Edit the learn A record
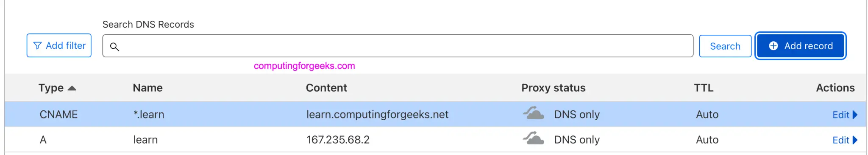This screenshot has height=155, width=868. pos(840,140)
